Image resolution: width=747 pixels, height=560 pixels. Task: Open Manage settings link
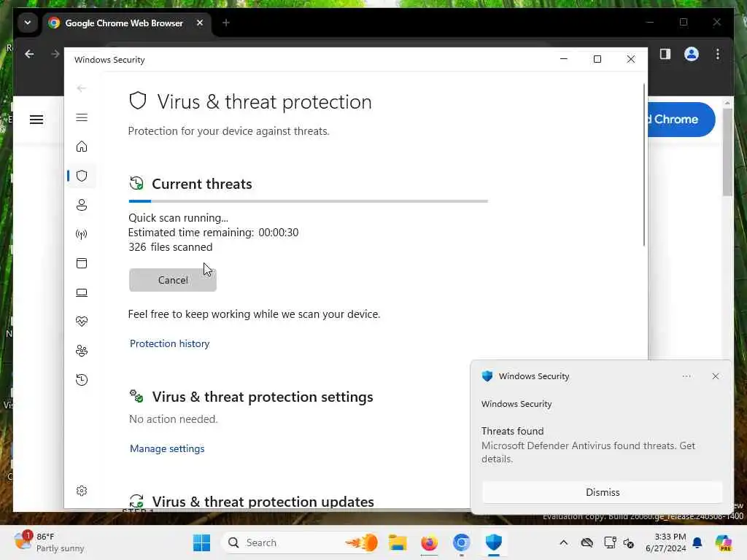coord(167,448)
